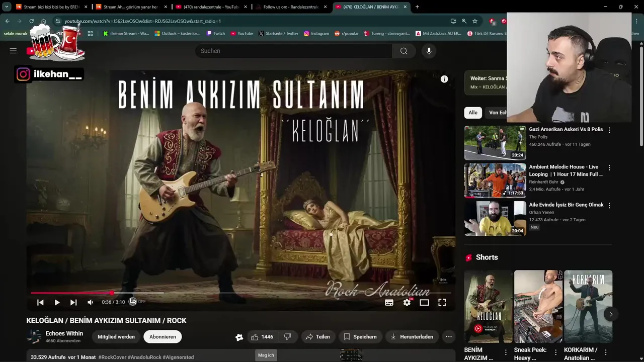Image resolution: width=644 pixels, height=362 pixels.
Task: Open Startseite / Twitter bookmark
Action: point(278,34)
